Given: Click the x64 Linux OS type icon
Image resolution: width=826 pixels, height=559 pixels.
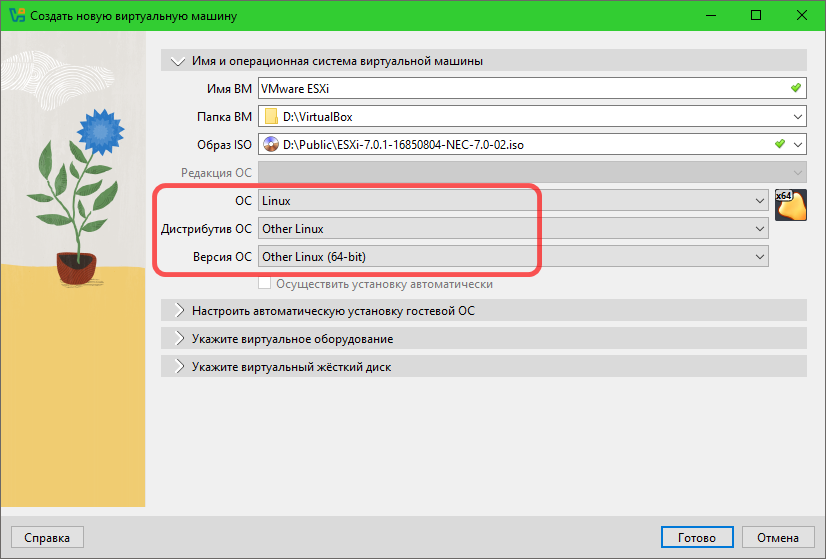Looking at the screenshot, I should (790, 204).
